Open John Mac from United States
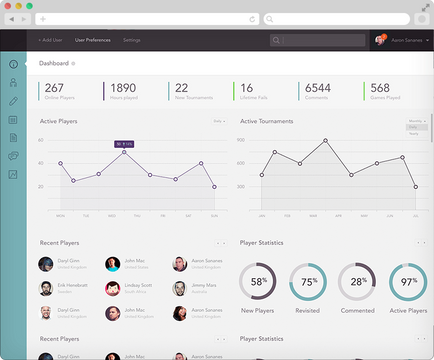Screen dimensions: 434x360 [135, 261]
